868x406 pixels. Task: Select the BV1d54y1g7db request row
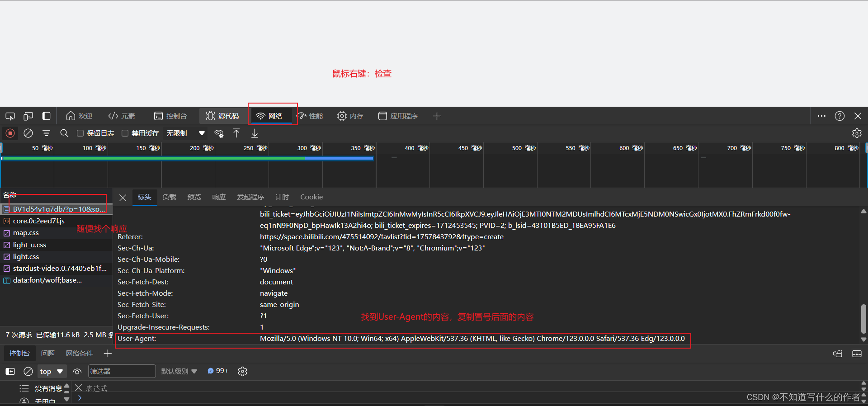click(56, 209)
